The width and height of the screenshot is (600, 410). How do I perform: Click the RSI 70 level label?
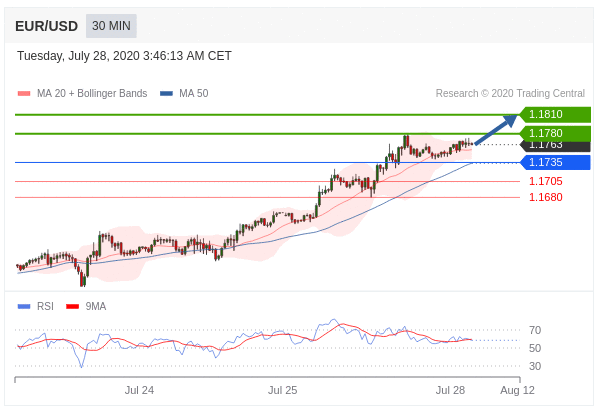[x=535, y=330]
